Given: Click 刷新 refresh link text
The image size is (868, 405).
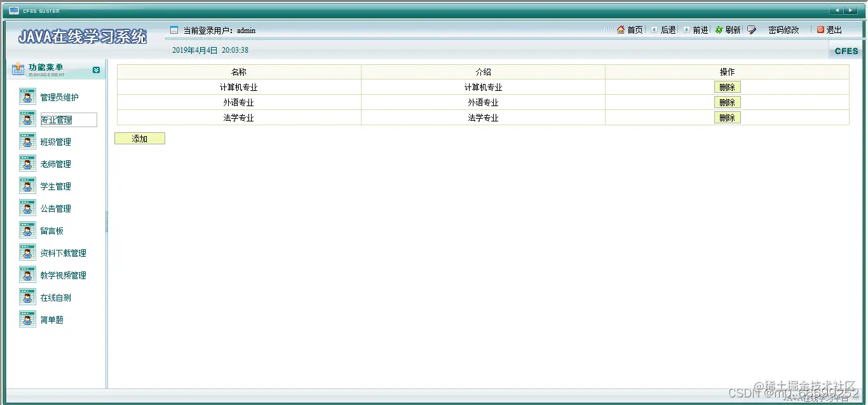Looking at the screenshot, I should point(733,30).
